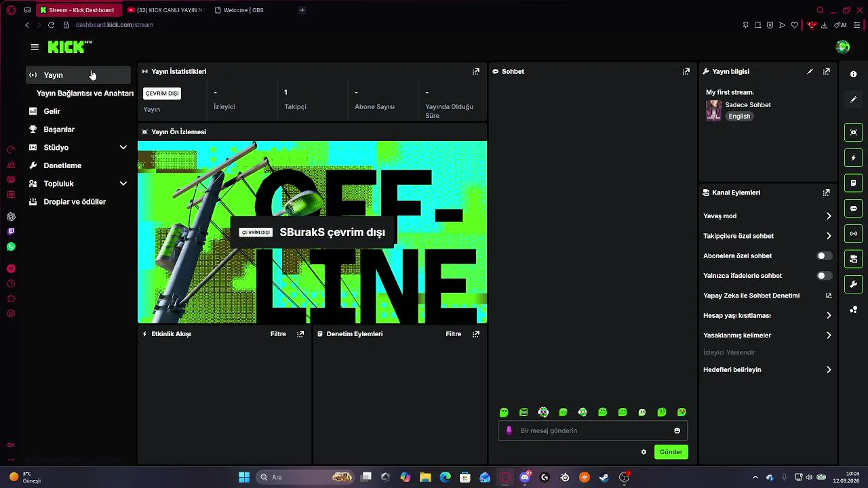Viewport: 868px width, 488px height.
Task: Open the emoji picker in chat input
Action: coord(677,430)
